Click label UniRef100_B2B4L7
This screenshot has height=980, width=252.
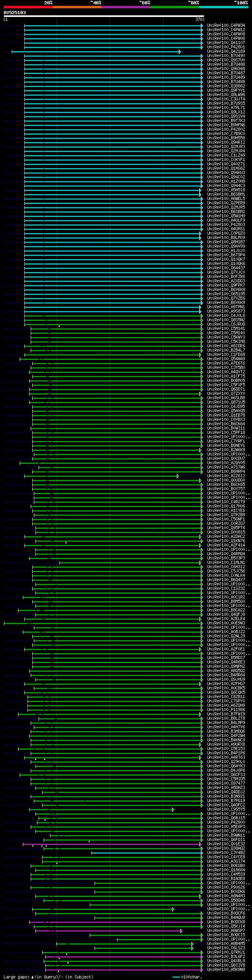point(226,350)
